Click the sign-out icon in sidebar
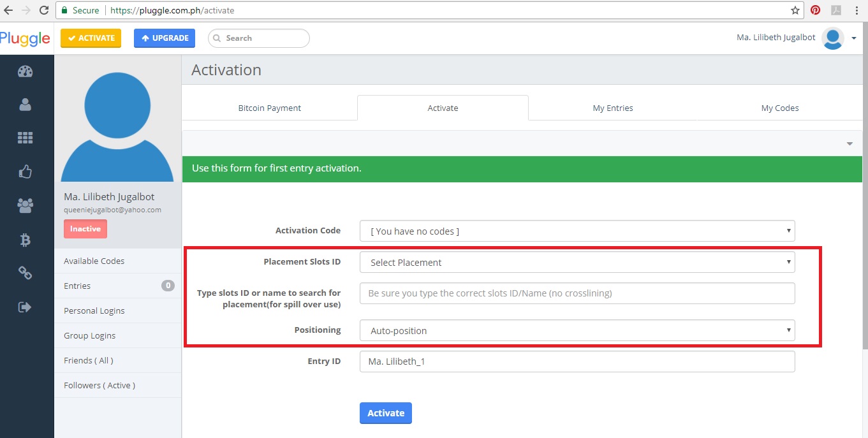 coord(26,307)
